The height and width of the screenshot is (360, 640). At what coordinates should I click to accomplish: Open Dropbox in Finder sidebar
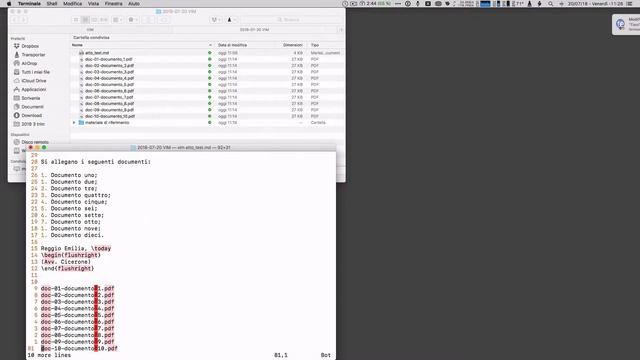pyautogui.click(x=27, y=46)
